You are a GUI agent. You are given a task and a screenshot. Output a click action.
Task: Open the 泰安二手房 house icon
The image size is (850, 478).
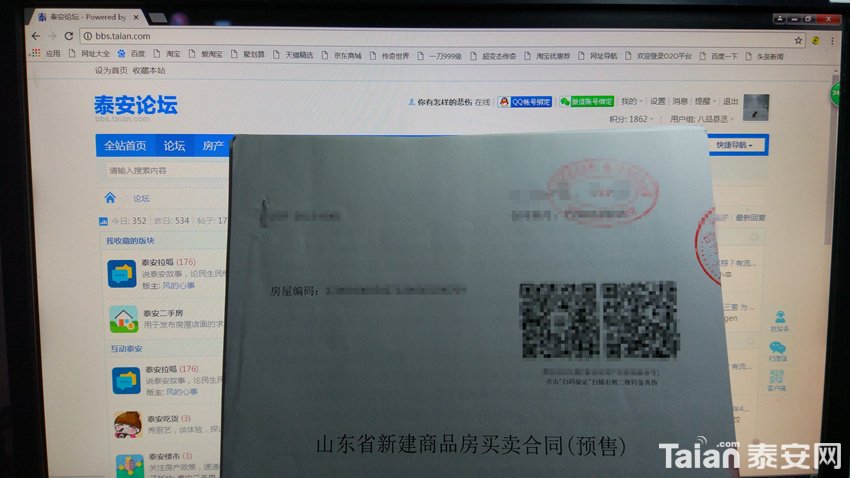pyautogui.click(x=124, y=319)
